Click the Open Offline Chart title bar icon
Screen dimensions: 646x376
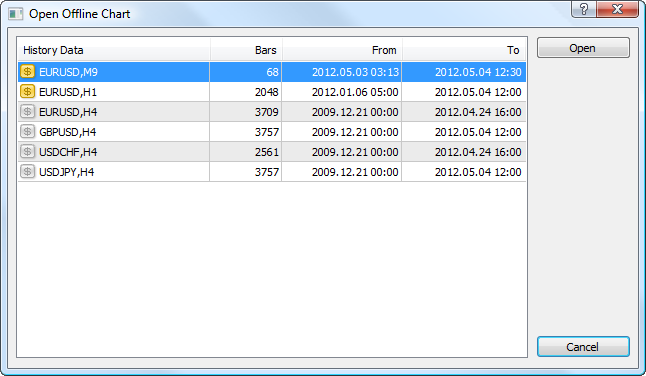point(16,14)
